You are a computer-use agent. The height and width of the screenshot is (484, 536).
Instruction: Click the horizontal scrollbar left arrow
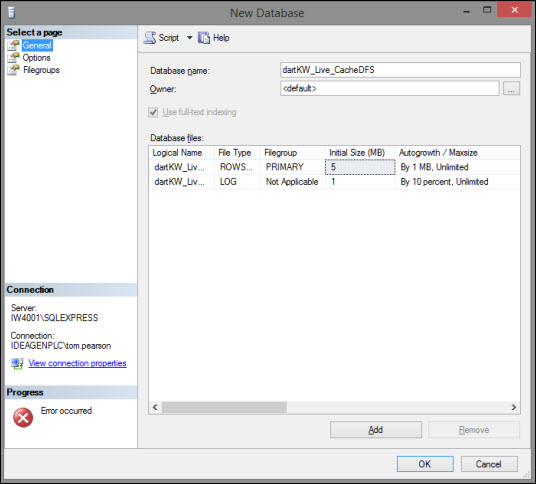coord(155,407)
